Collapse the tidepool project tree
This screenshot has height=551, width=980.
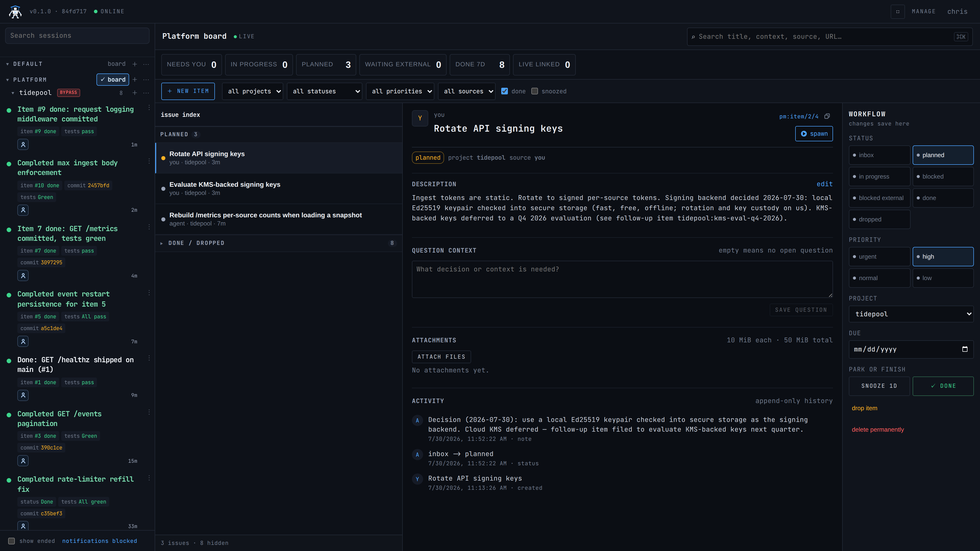pyautogui.click(x=13, y=93)
